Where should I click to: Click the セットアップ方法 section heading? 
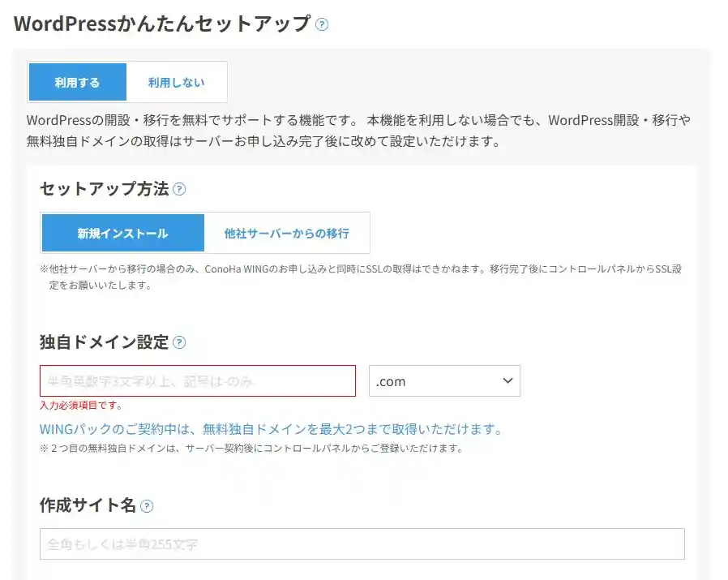(104, 189)
